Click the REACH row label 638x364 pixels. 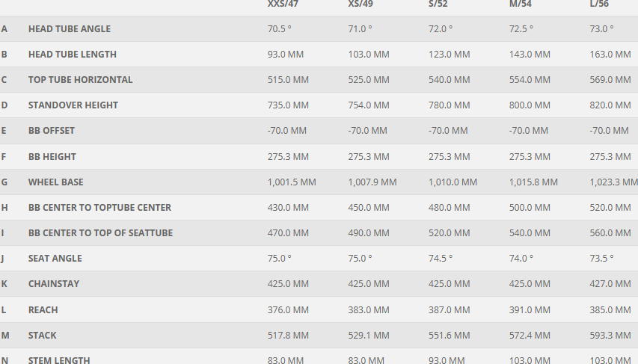click(x=43, y=310)
